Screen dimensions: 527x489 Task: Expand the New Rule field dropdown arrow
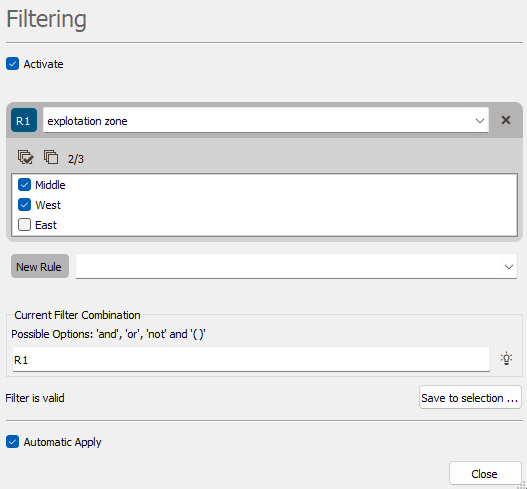click(x=509, y=267)
